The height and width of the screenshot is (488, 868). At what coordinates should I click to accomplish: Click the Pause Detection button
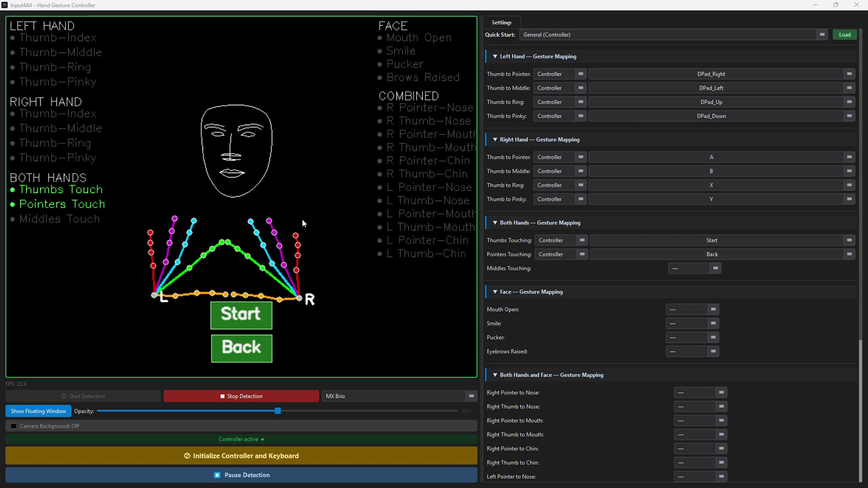tap(241, 475)
